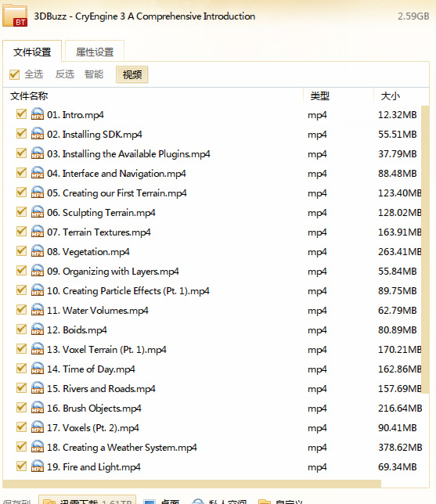Click the BT folder icon beside the torrent title

pos(15,16)
